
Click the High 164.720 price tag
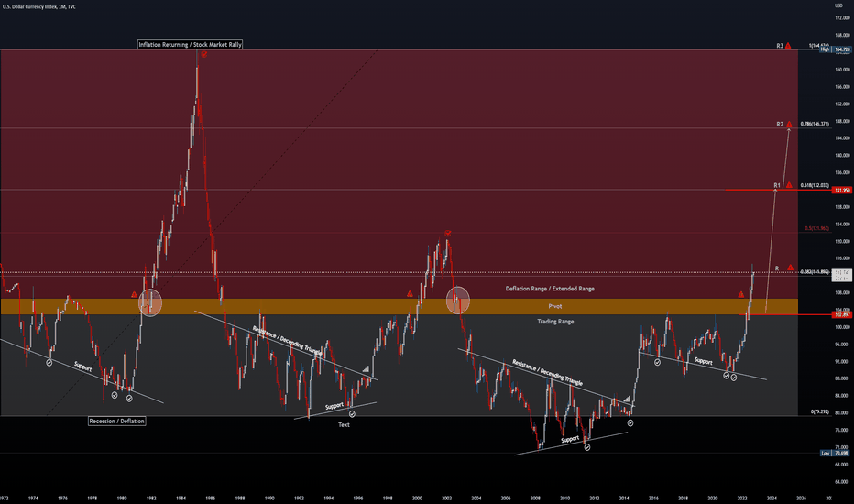click(x=836, y=49)
